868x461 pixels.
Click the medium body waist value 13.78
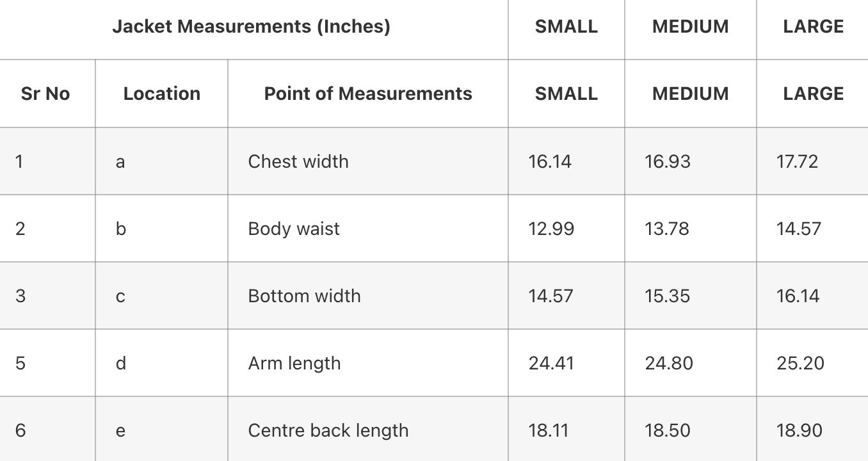(x=667, y=229)
